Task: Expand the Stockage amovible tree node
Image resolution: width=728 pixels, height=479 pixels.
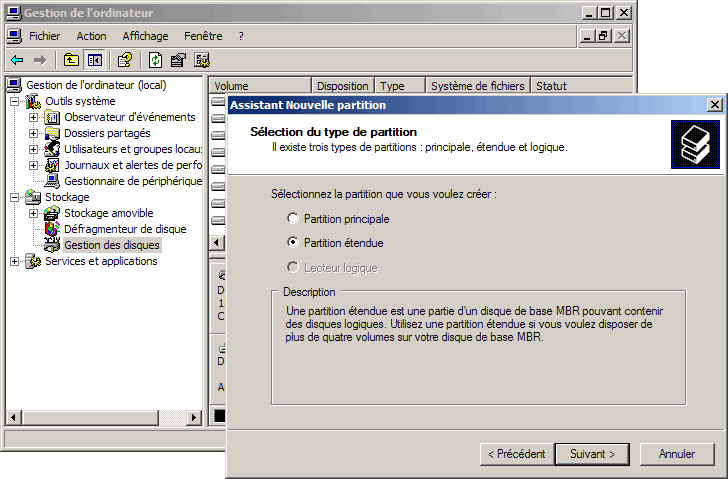Action: click(34, 213)
